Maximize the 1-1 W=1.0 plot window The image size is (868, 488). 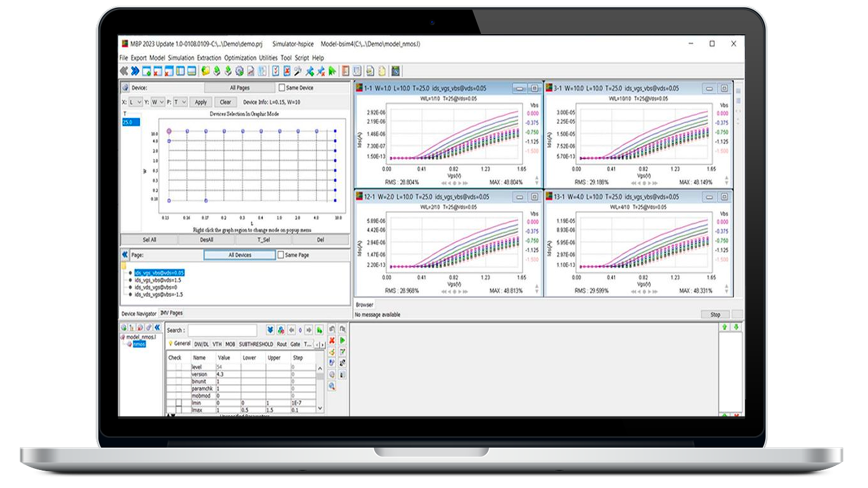pos(534,88)
